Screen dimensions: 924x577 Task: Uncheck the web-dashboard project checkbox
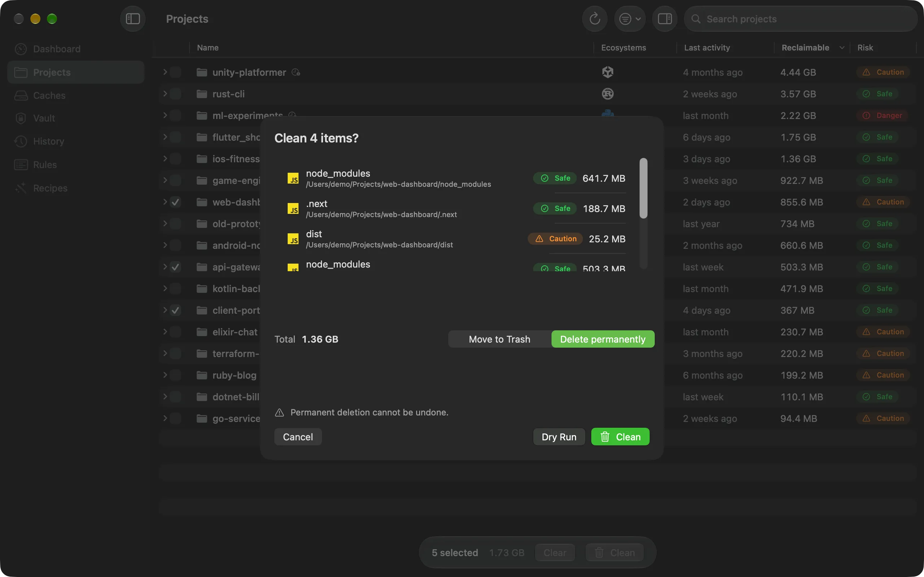coord(175,202)
